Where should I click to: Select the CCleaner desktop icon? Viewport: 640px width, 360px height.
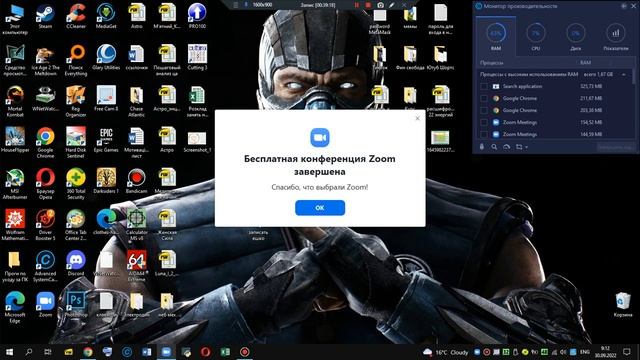coord(76,17)
